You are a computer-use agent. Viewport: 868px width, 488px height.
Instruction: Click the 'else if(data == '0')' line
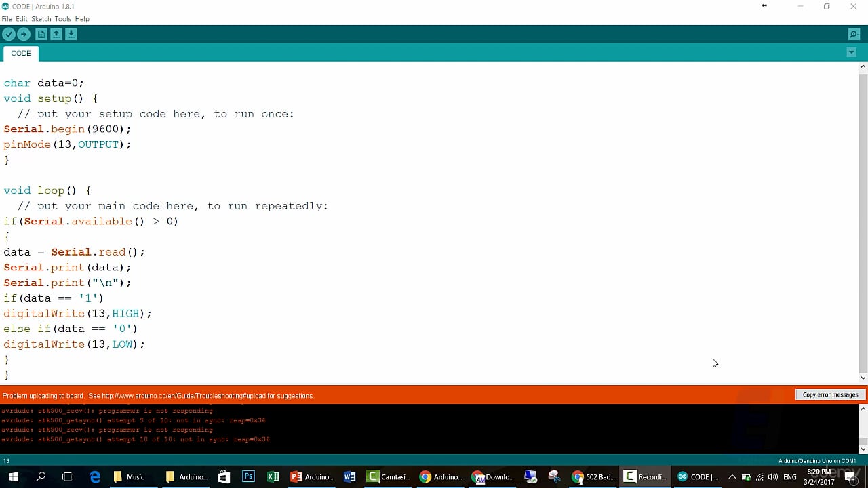tap(71, 329)
